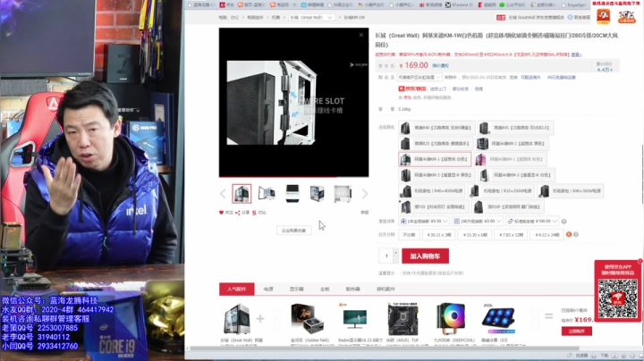Go to previous gallery thumbnails with left arrow
Image resolution: width=644 pixels, height=361 pixels.
(x=223, y=194)
